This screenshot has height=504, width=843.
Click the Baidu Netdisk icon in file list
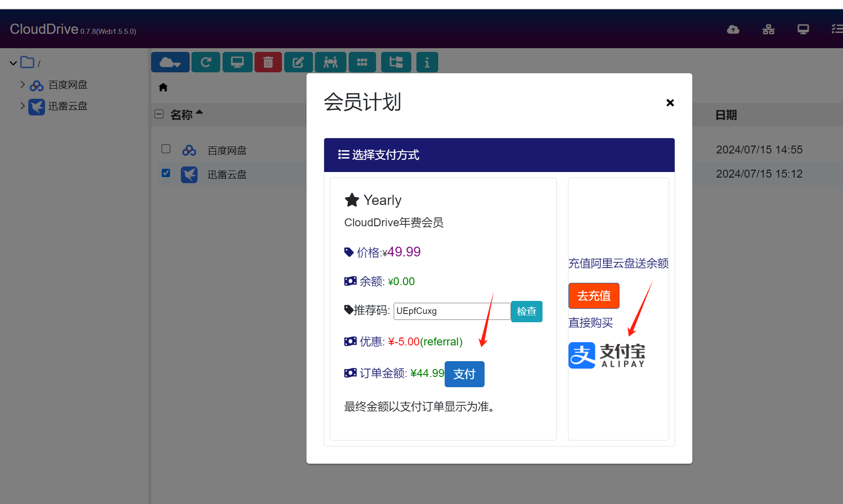point(189,150)
